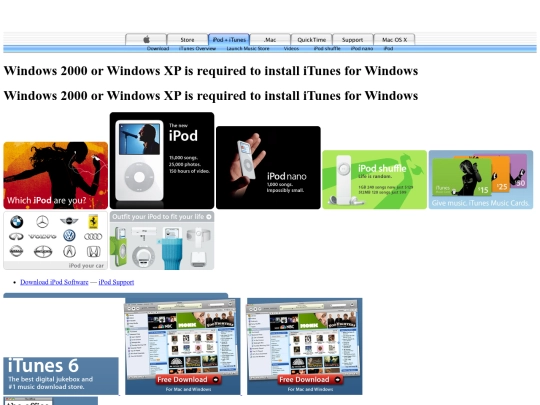Go to the Support tab
This screenshot has width=540, height=405.
click(352, 40)
